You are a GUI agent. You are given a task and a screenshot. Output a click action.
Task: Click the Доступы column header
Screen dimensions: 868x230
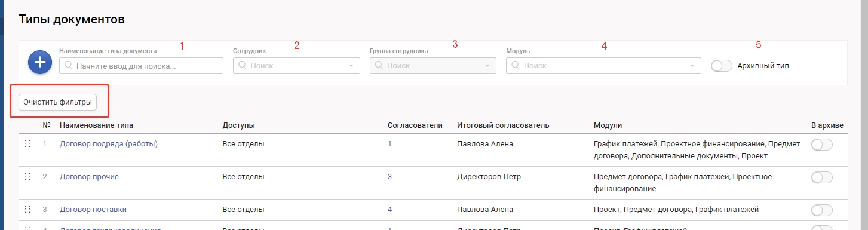(x=239, y=125)
